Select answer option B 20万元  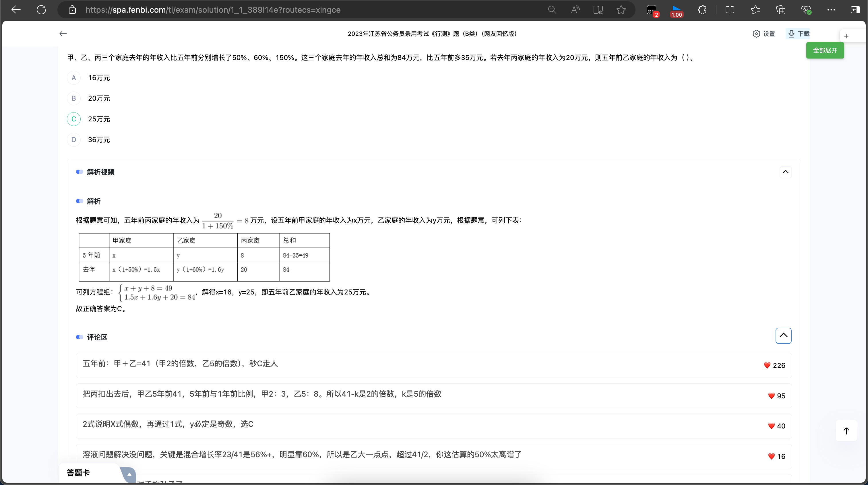click(x=74, y=98)
